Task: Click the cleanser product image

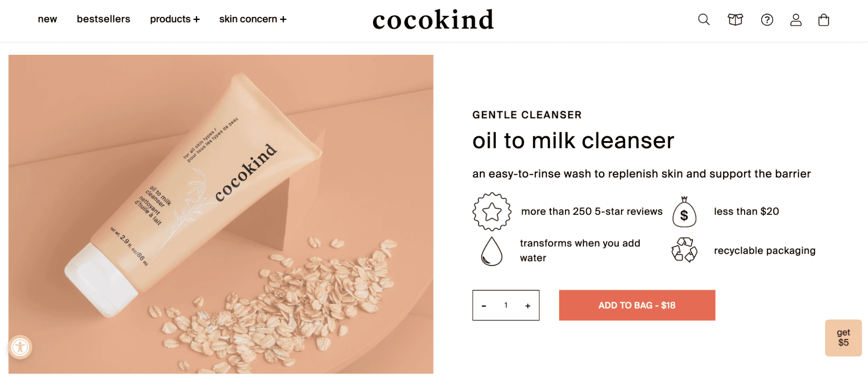Action: tap(221, 214)
